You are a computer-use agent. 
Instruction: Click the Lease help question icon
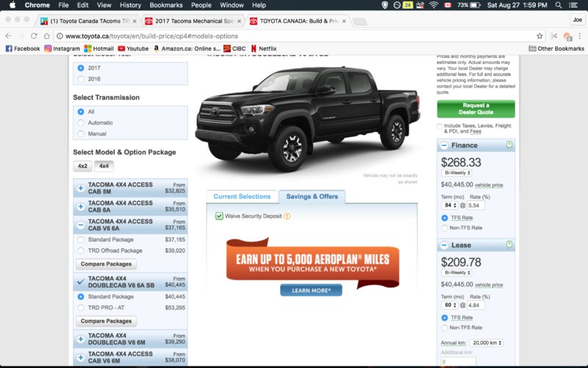(509, 244)
